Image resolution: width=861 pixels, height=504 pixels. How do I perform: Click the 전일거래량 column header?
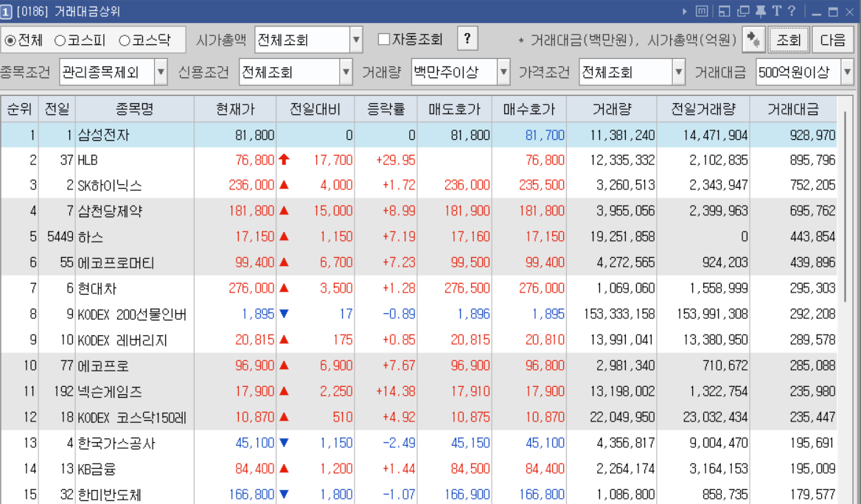pyautogui.click(x=703, y=109)
